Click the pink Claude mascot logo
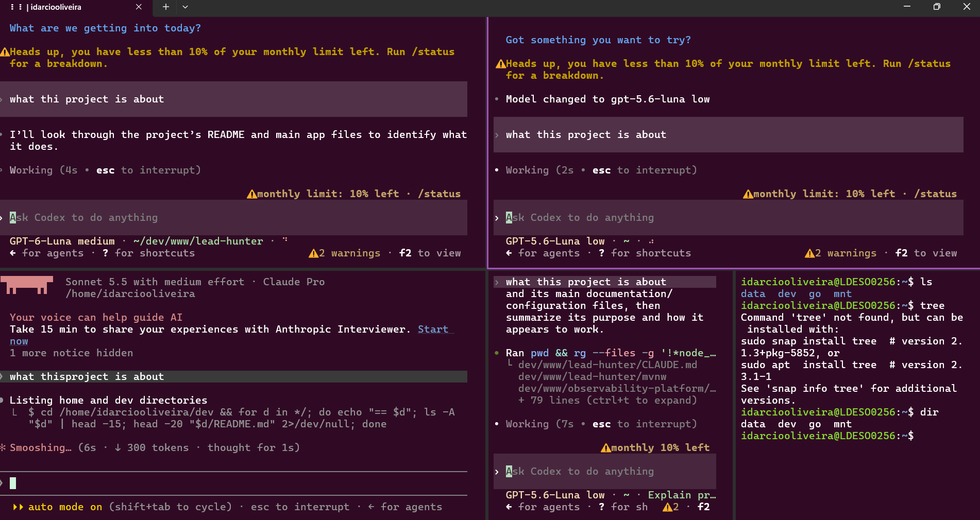This screenshot has height=520, width=980. [27, 285]
